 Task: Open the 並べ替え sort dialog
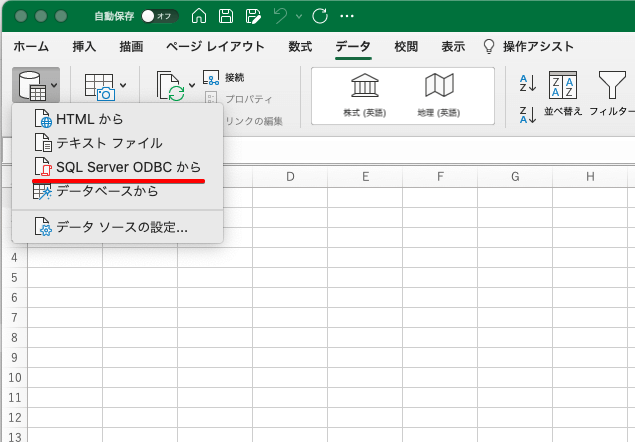click(x=563, y=94)
